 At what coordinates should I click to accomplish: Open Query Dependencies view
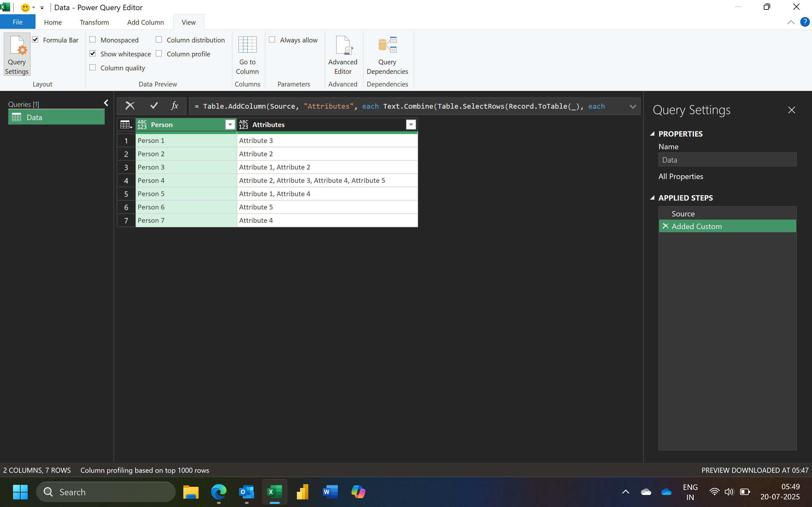(387, 54)
